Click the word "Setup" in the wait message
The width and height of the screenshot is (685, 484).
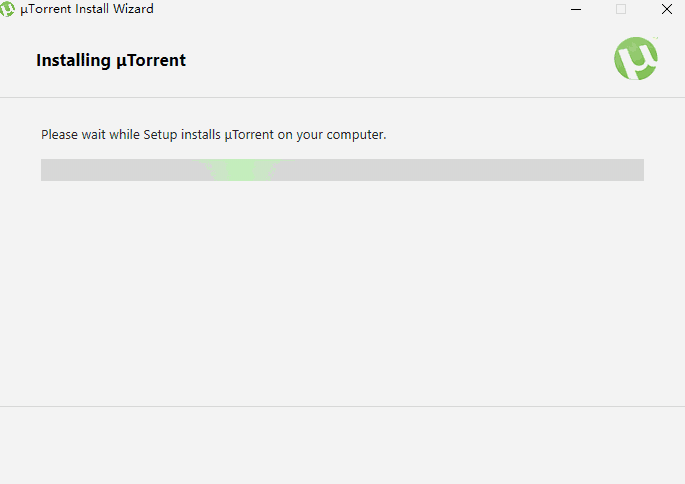click(x=161, y=134)
